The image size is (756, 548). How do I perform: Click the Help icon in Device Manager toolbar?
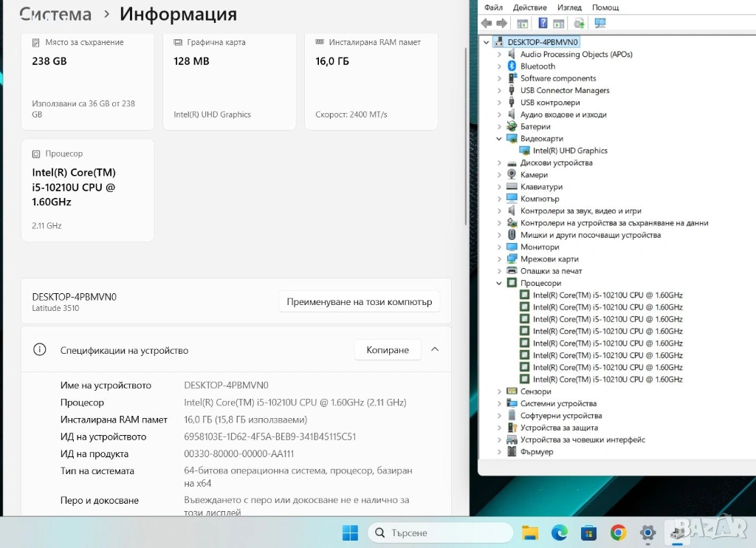(x=543, y=24)
